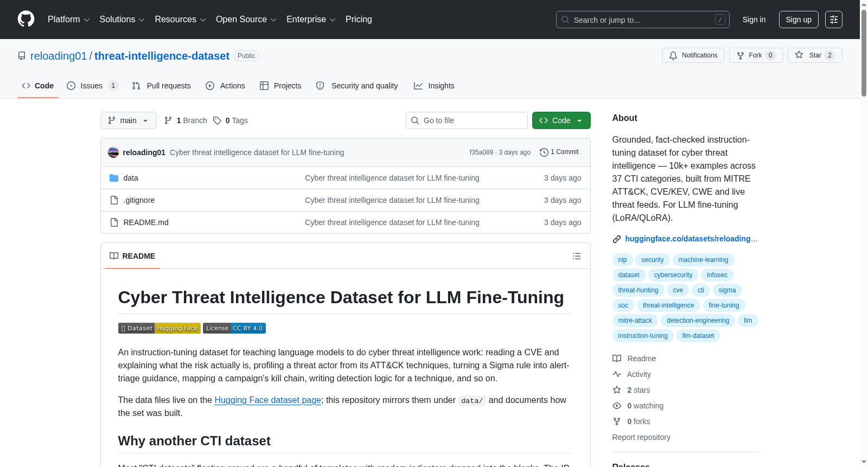The image size is (868, 467).
Task: Click the star icon in Star button
Action: [799, 55]
